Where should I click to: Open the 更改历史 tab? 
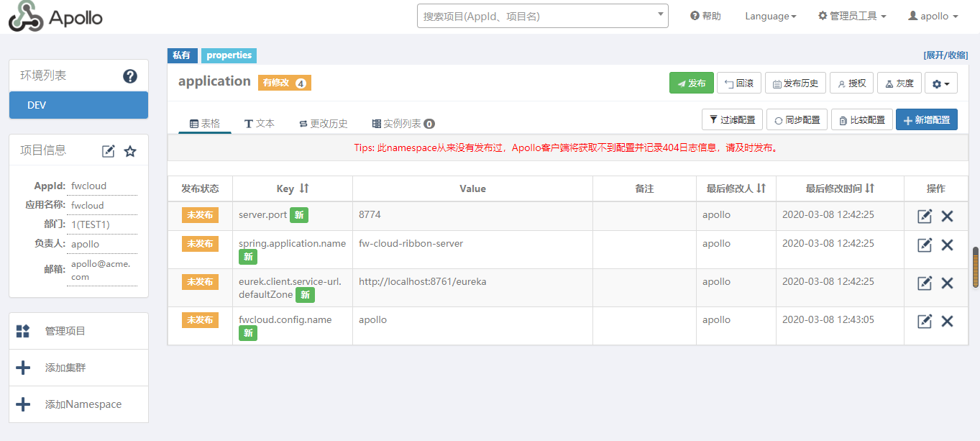tap(324, 124)
